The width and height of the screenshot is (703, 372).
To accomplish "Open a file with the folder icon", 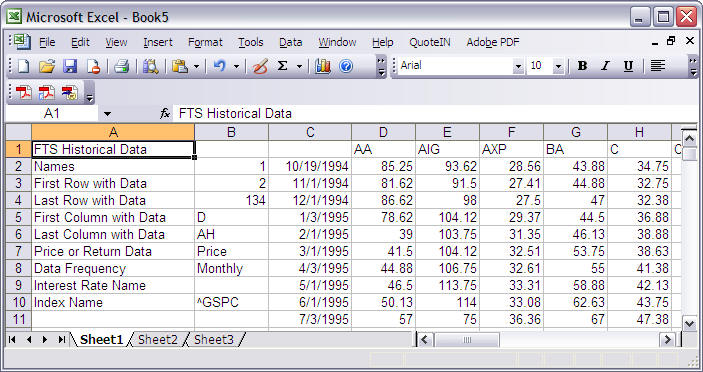I will click(x=47, y=67).
